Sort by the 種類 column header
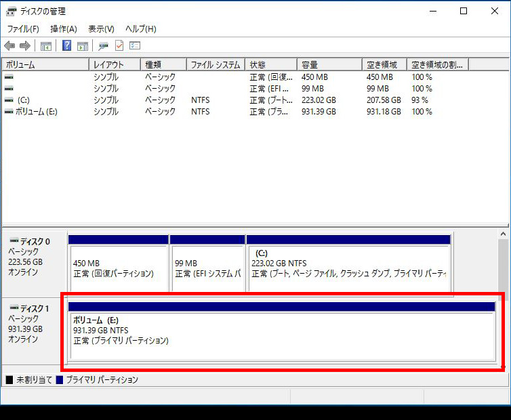This screenshot has height=420, width=511. [163, 64]
